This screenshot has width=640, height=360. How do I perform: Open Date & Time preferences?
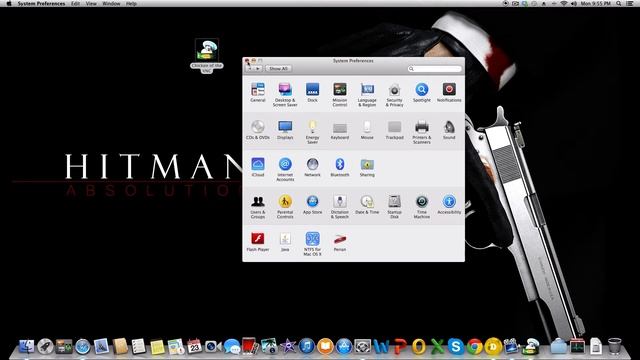(x=367, y=204)
